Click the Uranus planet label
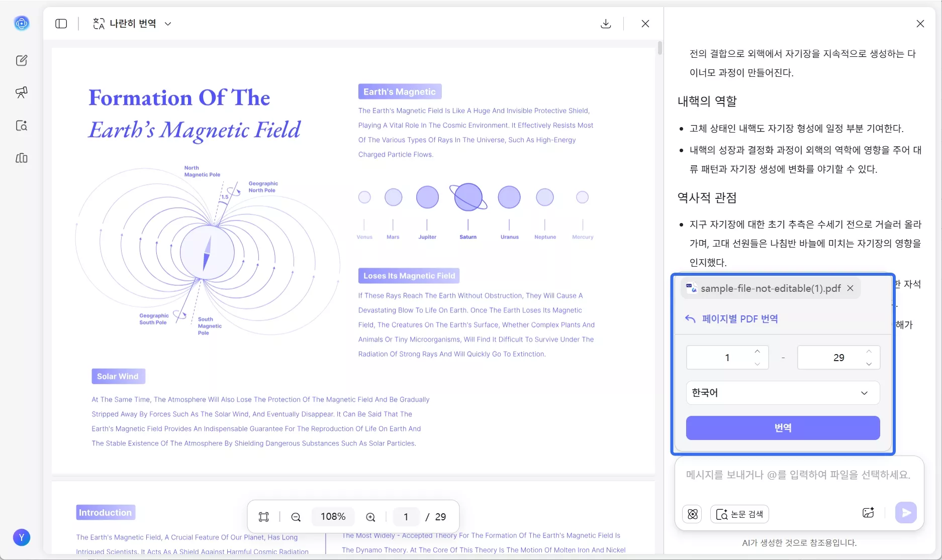Screen dimensions: 942x560 coord(509,237)
